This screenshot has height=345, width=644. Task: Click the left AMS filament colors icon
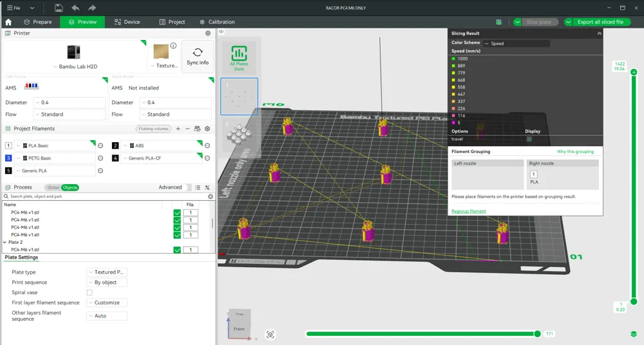point(32,86)
